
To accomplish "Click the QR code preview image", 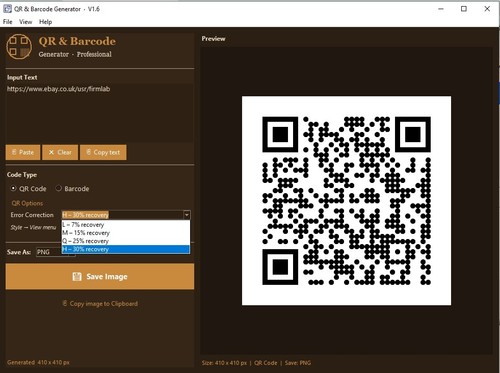I will pyautogui.click(x=346, y=201).
